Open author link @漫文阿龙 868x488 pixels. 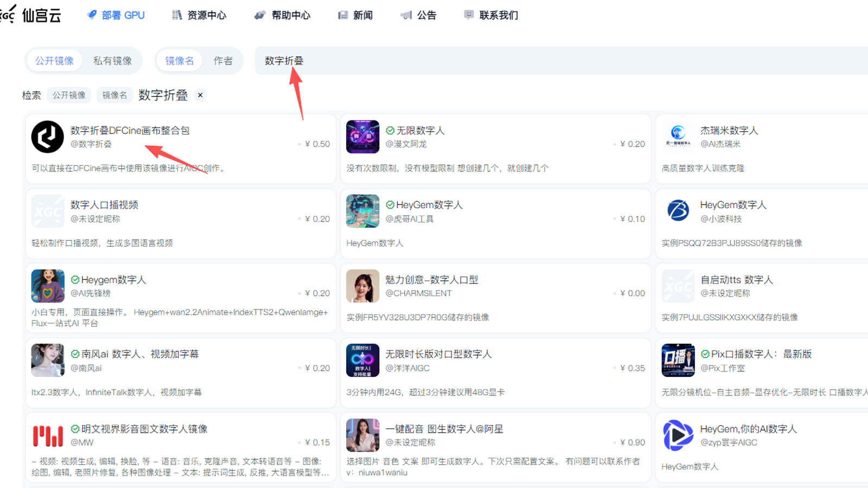[x=406, y=144]
